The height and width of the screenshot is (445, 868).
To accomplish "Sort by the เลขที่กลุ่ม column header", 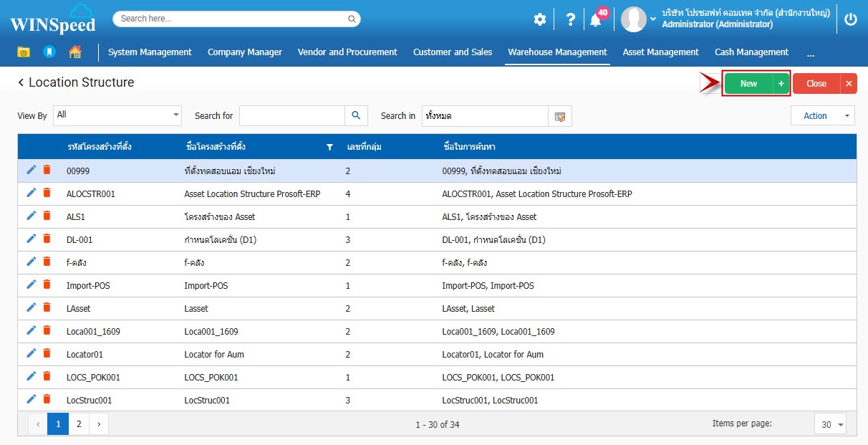I will tap(363, 147).
